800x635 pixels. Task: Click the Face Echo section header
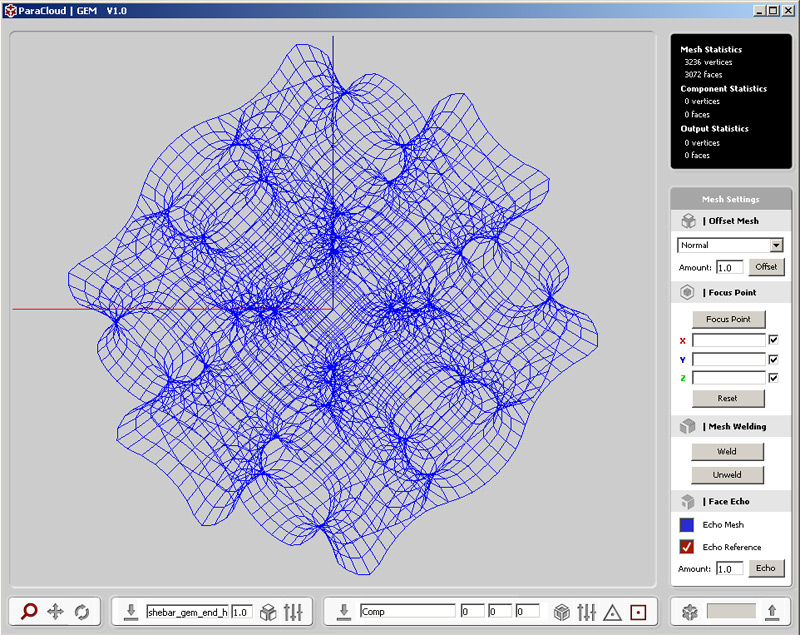coord(729,501)
